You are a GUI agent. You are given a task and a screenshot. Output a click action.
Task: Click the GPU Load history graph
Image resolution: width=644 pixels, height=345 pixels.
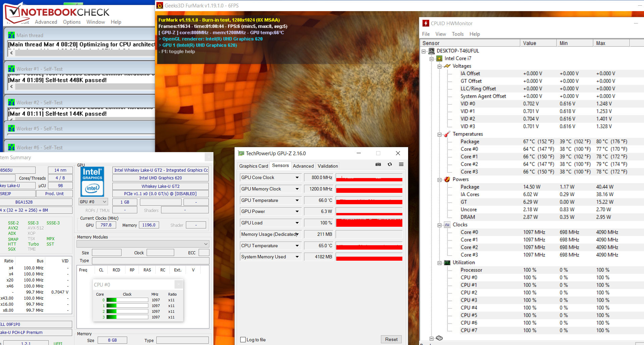pyautogui.click(x=369, y=223)
